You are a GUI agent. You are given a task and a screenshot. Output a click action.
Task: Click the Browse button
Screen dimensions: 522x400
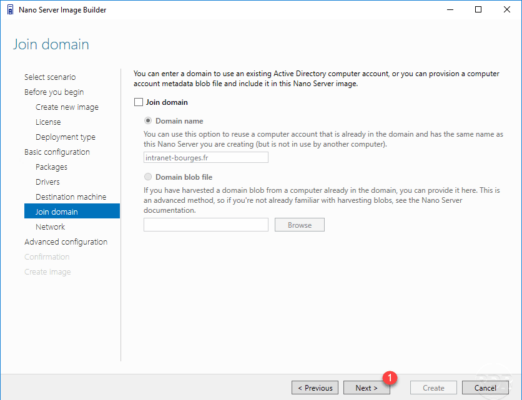tap(300, 225)
